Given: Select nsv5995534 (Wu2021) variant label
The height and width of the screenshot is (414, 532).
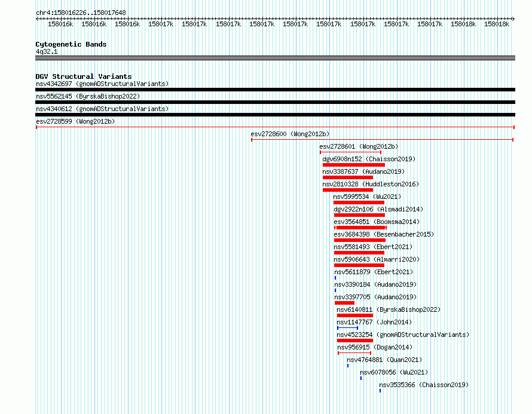Looking at the screenshot, I should click(x=367, y=197).
